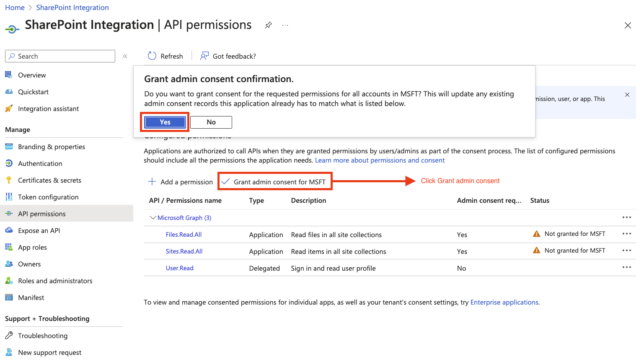Viewport: 644px width, 362px height.
Task: Open the Got feedback? option
Action: tap(228, 56)
